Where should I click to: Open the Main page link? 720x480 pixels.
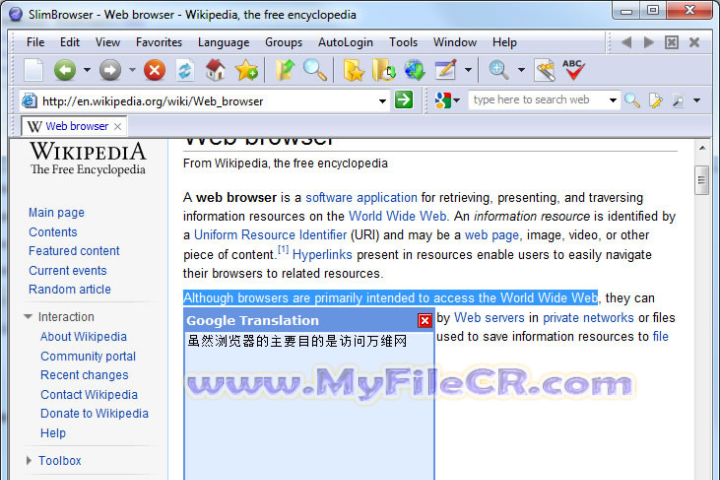tap(56, 213)
